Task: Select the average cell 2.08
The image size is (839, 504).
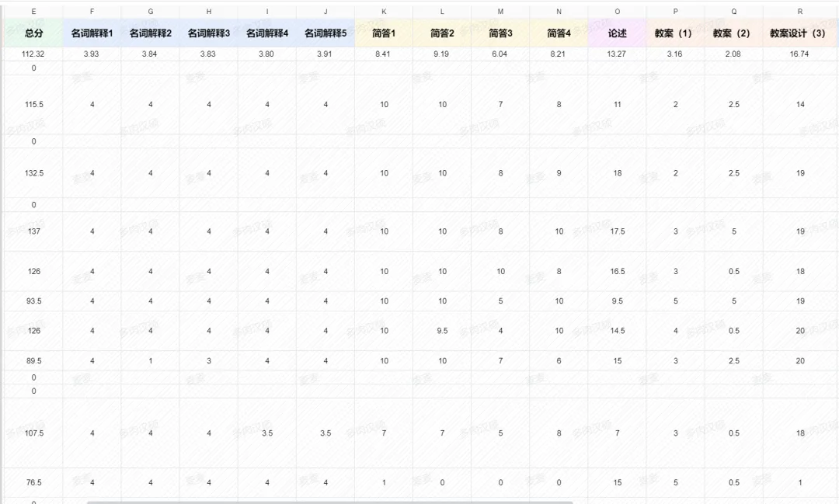Action: point(733,54)
